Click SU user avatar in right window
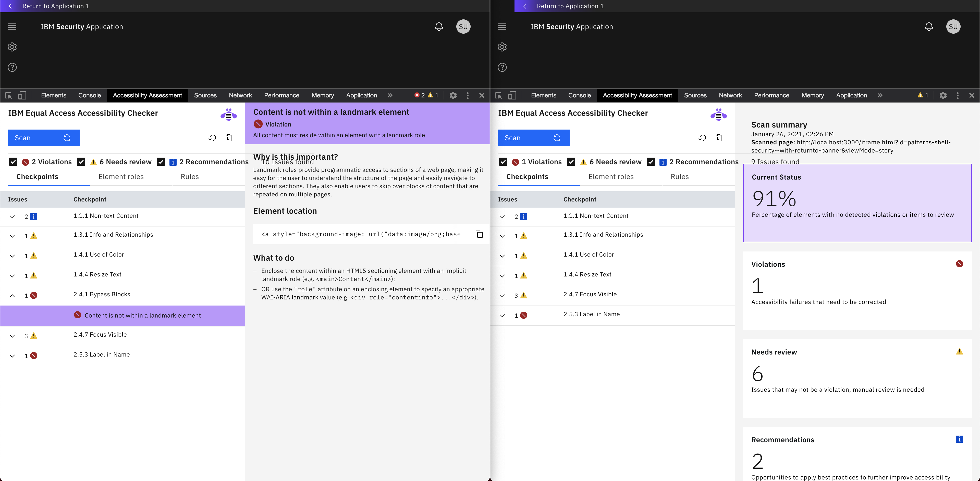 pyautogui.click(x=953, y=27)
